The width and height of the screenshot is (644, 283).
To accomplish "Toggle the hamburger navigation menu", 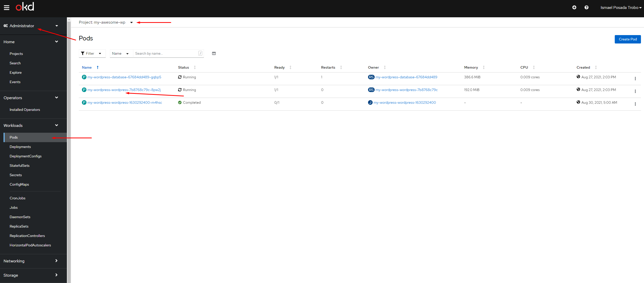I will click(x=7, y=8).
